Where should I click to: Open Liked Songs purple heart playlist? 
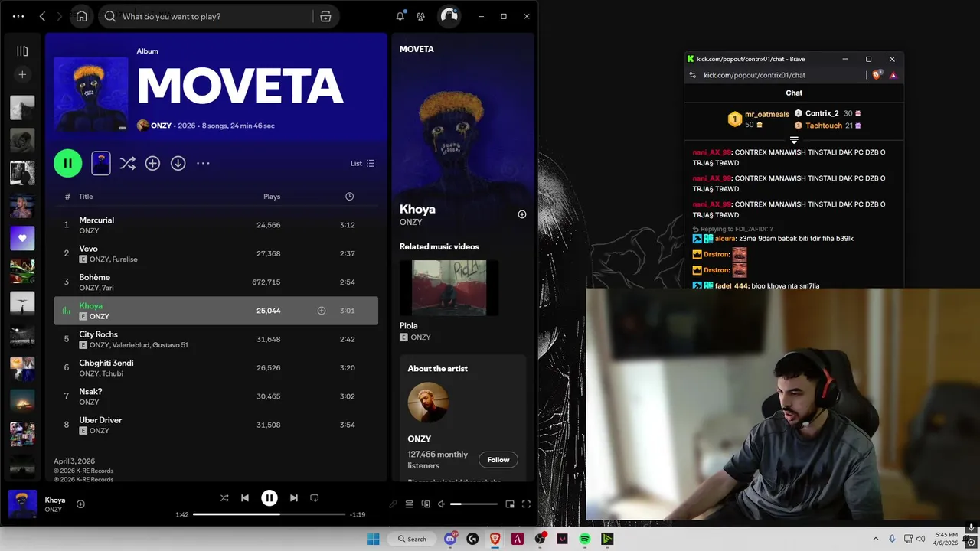(22, 238)
